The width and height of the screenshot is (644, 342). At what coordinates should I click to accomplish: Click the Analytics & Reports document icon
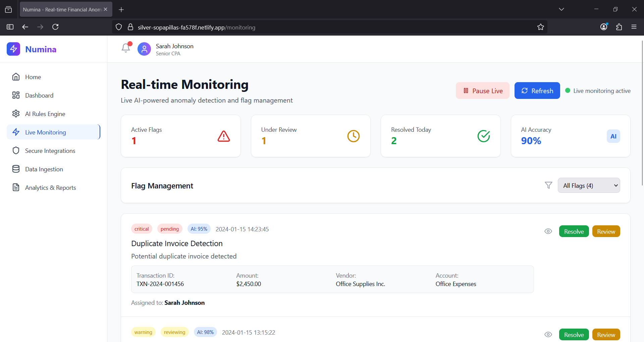click(x=16, y=187)
